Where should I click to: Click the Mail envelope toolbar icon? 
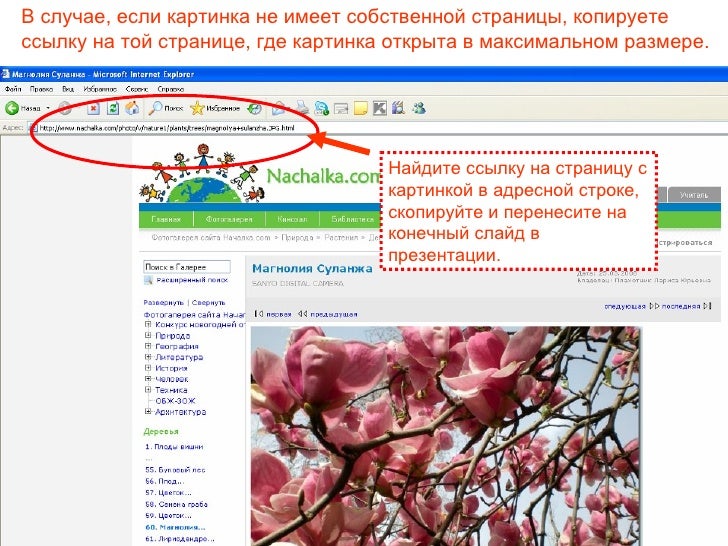tap(278, 109)
